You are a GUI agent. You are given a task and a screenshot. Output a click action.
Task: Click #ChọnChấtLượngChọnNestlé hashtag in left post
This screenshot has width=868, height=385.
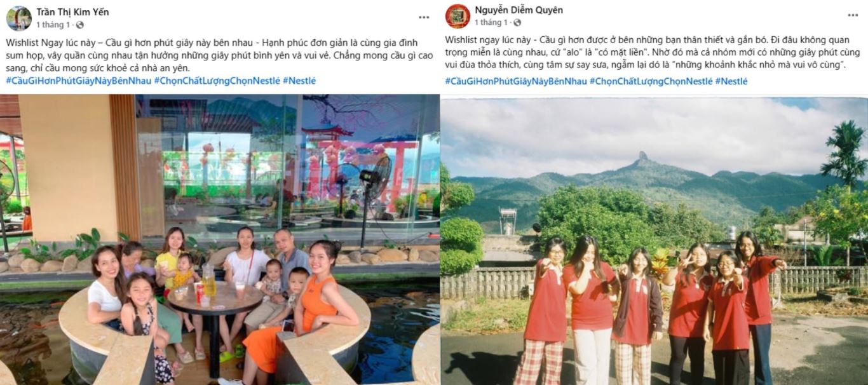(x=217, y=81)
